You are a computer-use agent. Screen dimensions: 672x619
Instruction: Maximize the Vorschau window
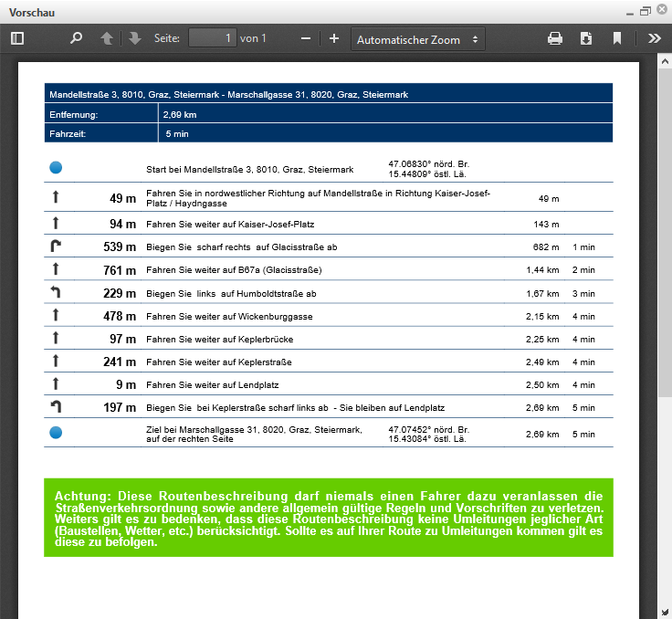click(x=645, y=11)
